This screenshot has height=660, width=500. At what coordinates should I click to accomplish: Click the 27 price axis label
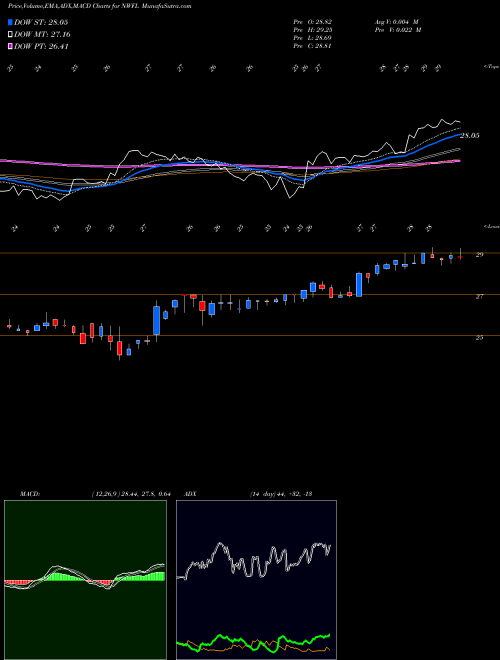479,297
